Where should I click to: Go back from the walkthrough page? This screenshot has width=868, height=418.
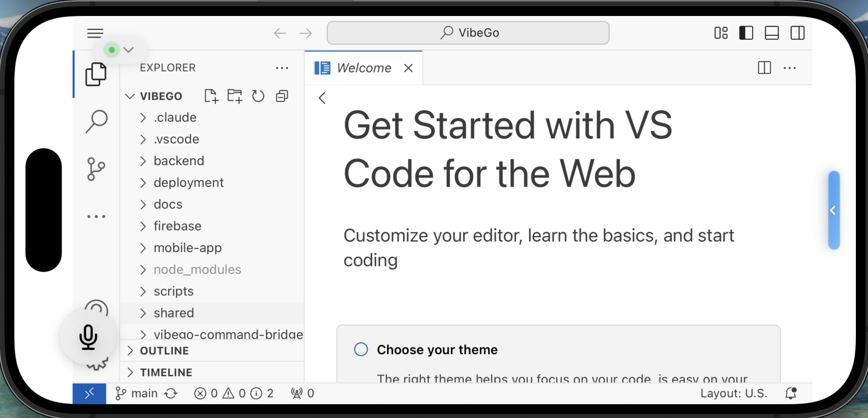(323, 98)
